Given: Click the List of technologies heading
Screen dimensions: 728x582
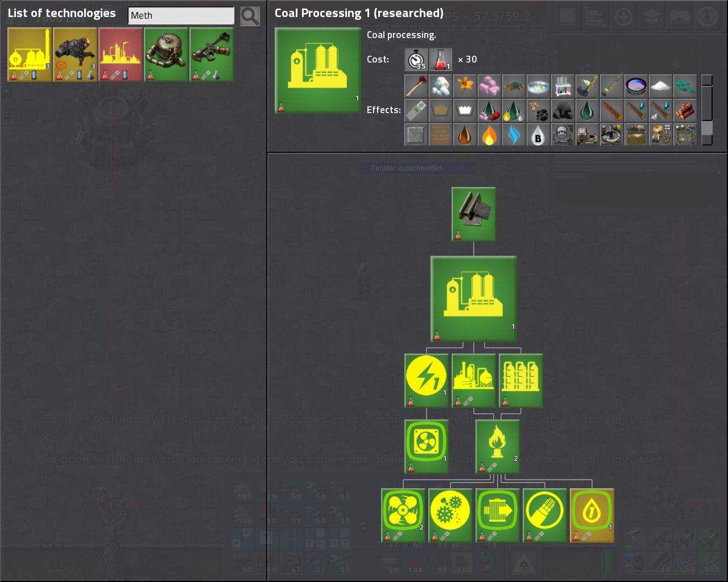Looking at the screenshot, I should [x=61, y=13].
